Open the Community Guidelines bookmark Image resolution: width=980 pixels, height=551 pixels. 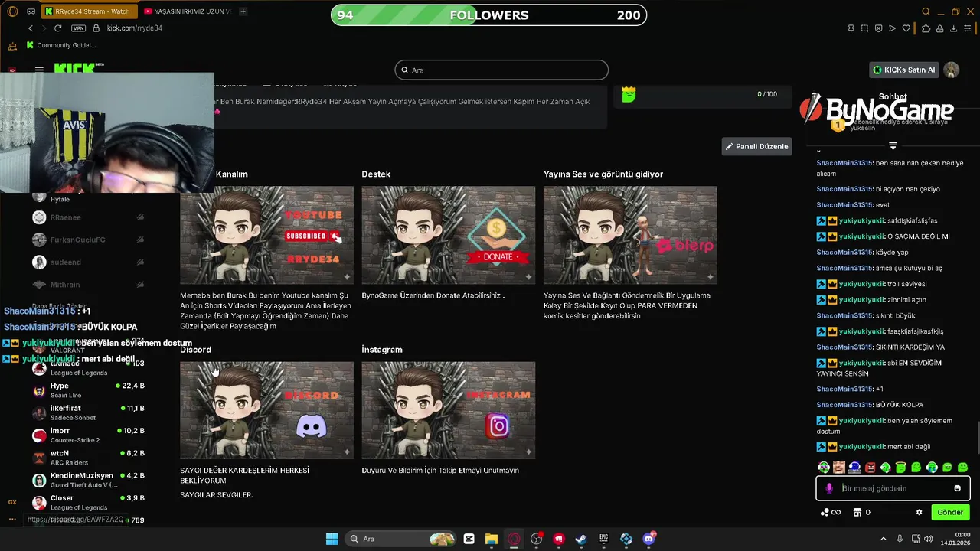click(x=61, y=45)
